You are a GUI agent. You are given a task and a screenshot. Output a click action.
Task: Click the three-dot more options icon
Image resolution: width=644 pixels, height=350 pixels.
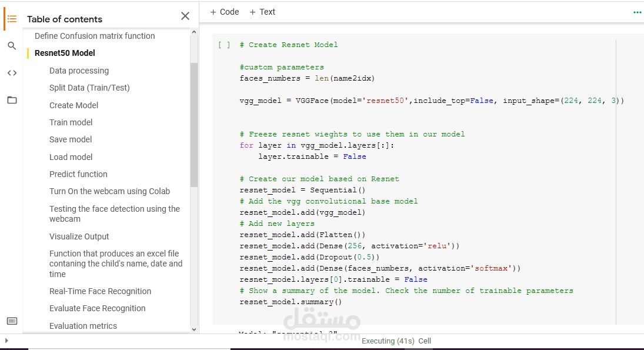pos(637,12)
